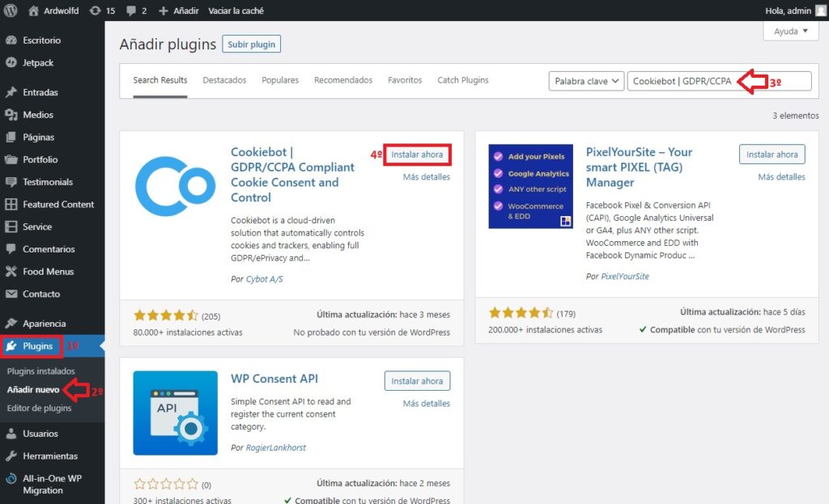
Task: Click the admin avatar in the top bar
Action: tap(821, 11)
